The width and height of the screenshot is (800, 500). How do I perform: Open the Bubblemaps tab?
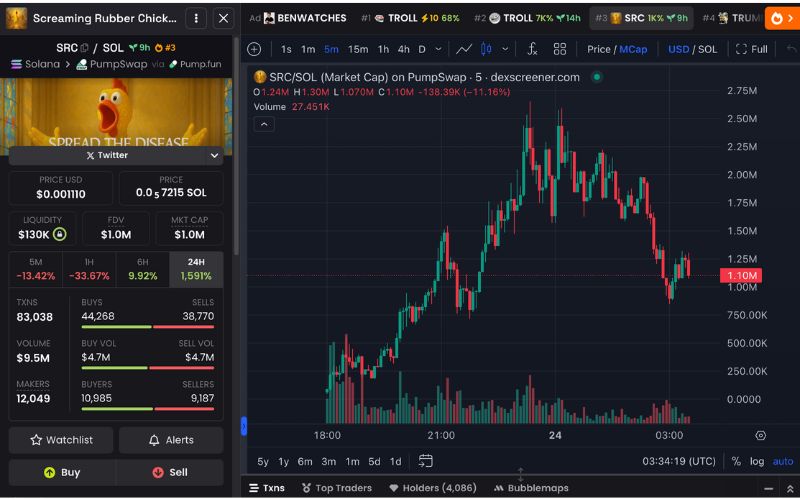(x=531, y=488)
